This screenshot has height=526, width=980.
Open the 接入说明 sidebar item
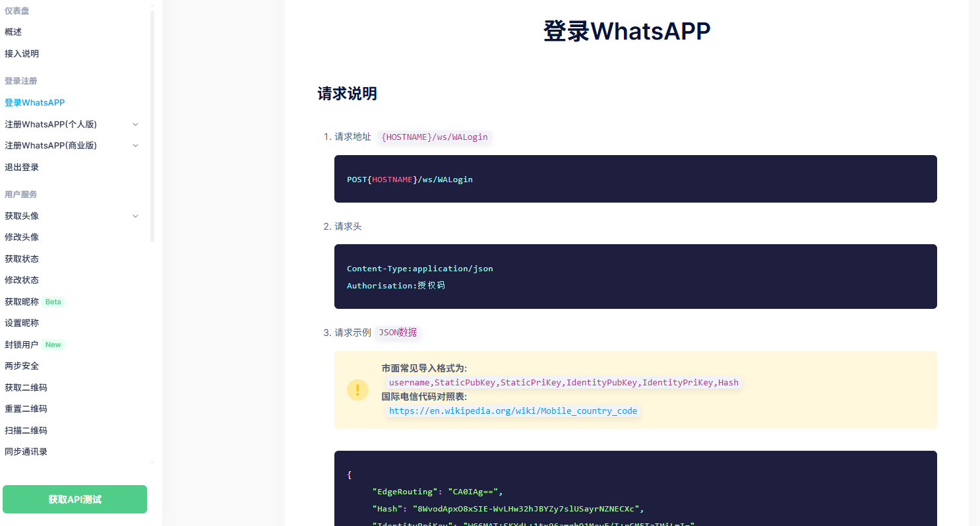(22, 53)
